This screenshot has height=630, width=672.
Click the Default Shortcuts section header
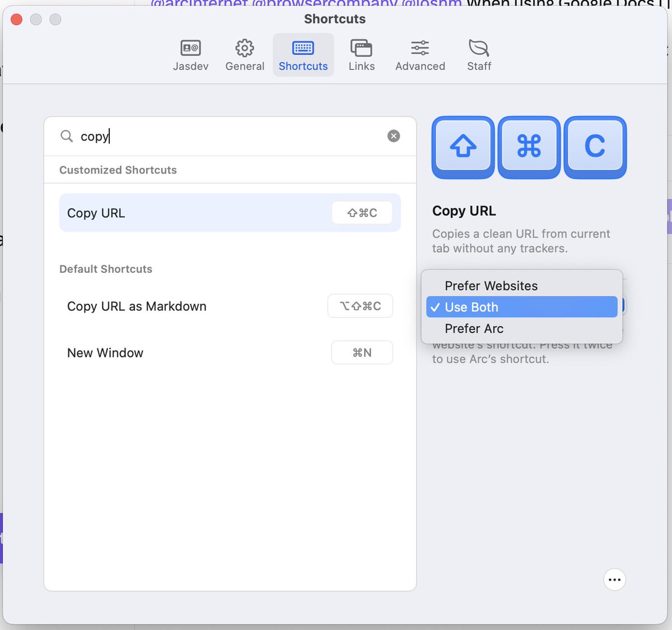(x=106, y=269)
